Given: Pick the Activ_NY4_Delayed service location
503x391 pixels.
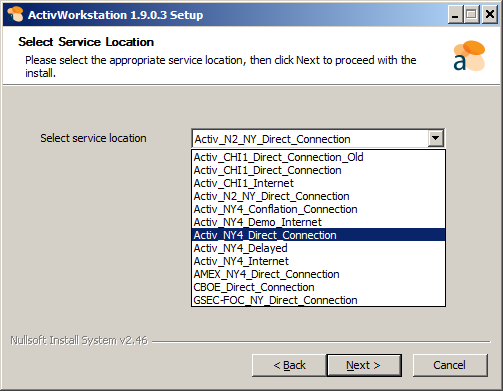Looking at the screenshot, I should tap(318, 248).
